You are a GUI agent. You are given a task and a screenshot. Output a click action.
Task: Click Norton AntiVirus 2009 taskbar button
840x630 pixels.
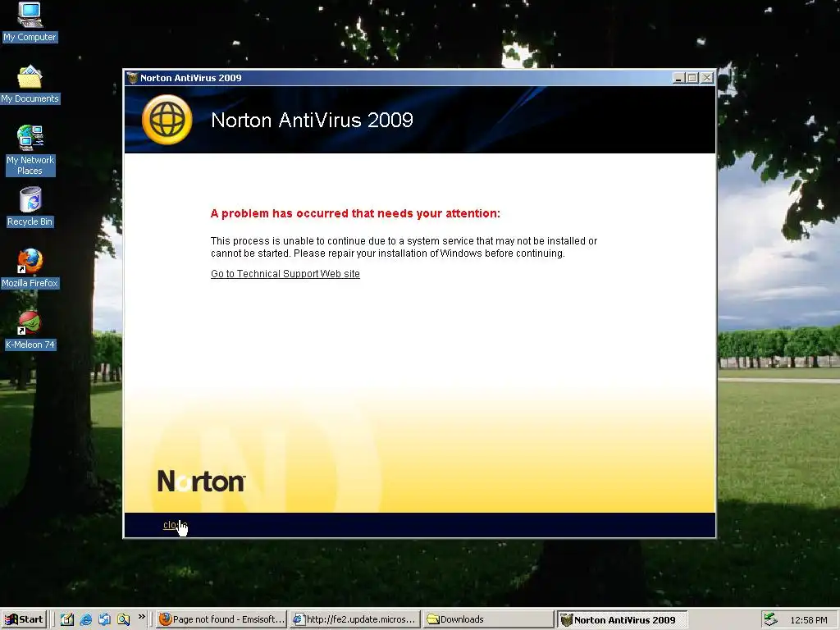click(622, 619)
